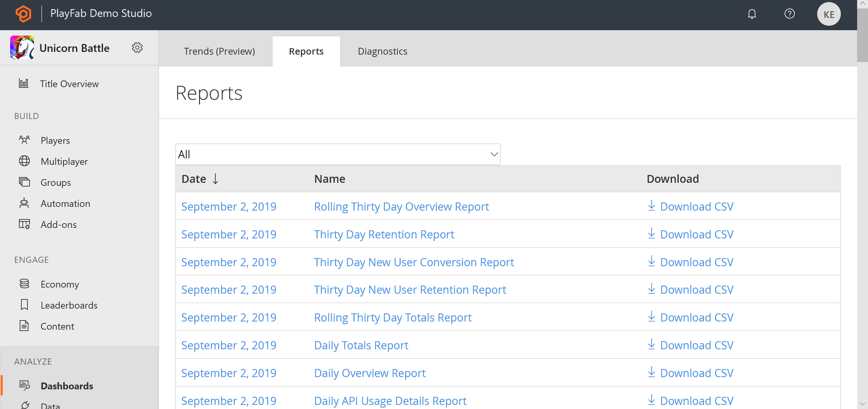Open the Trends (Preview) tab

click(x=219, y=51)
